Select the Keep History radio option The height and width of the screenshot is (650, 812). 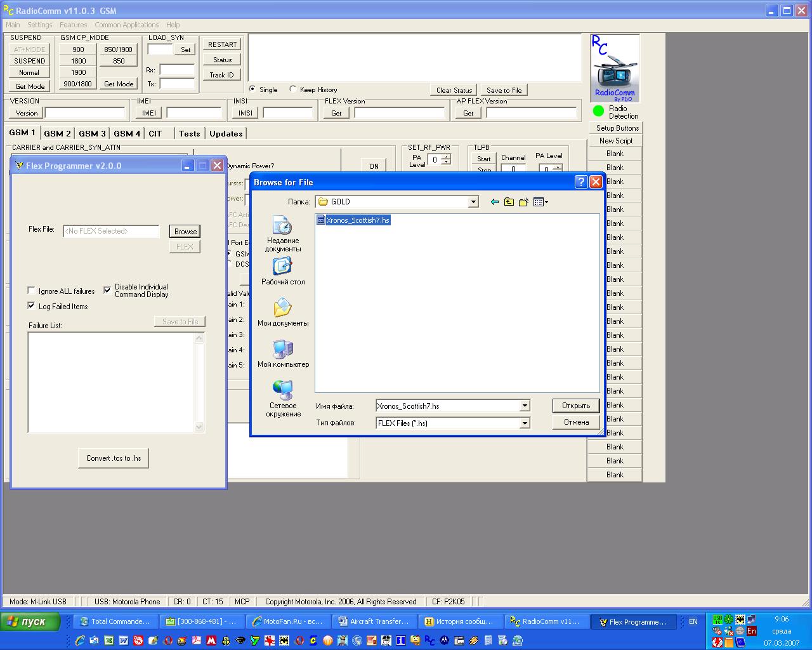click(x=292, y=89)
